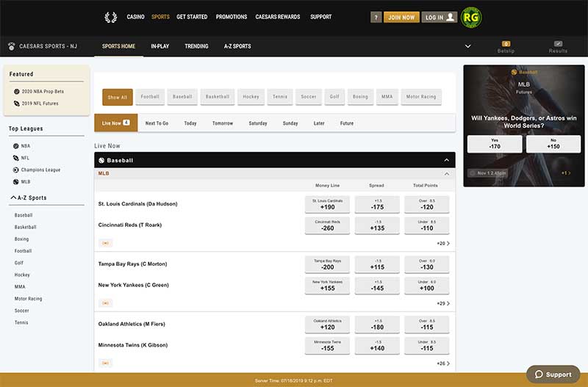Click the Log In button
The image size is (588, 387).
click(x=439, y=17)
